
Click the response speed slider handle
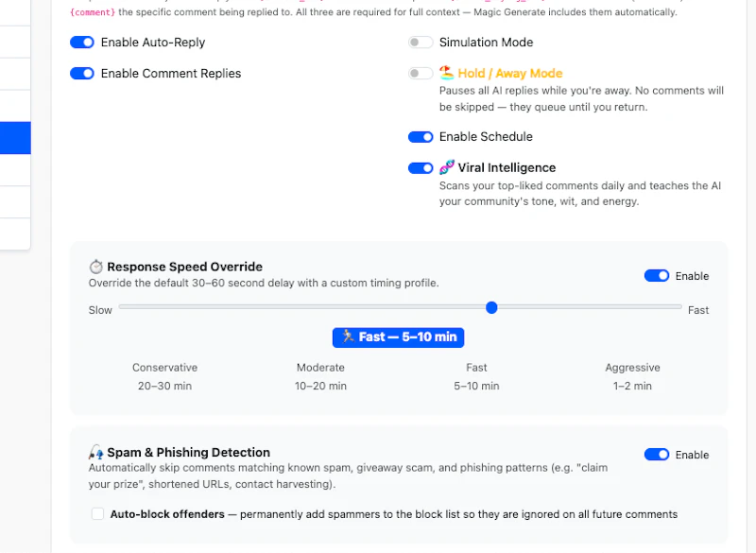[x=491, y=307]
